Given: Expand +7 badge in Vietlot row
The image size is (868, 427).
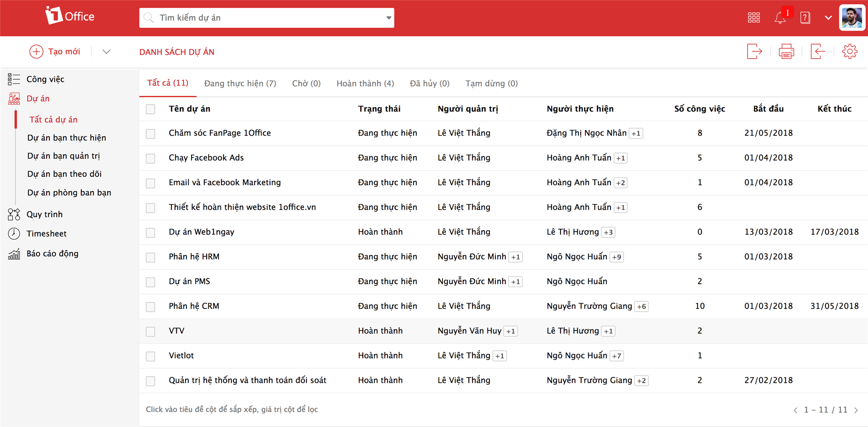Looking at the screenshot, I should (617, 356).
